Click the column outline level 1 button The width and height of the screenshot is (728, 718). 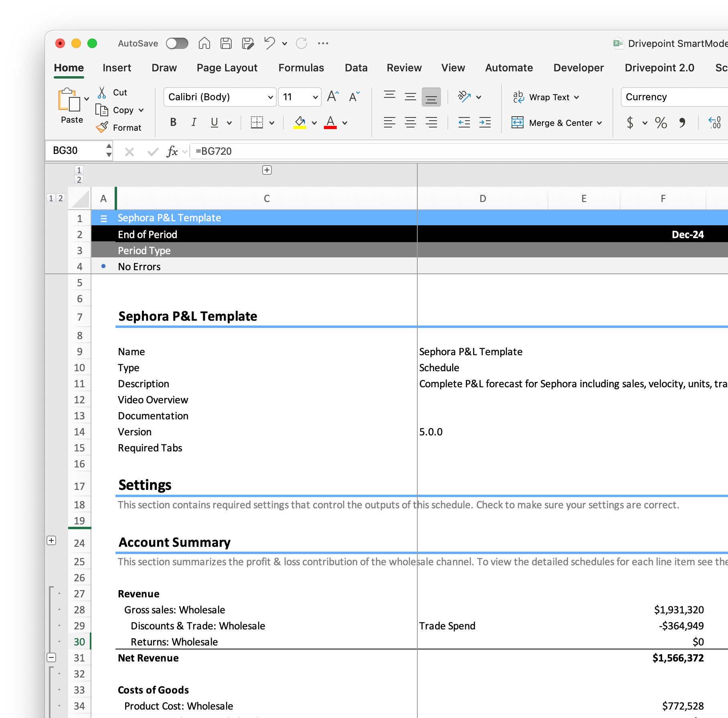click(x=79, y=170)
